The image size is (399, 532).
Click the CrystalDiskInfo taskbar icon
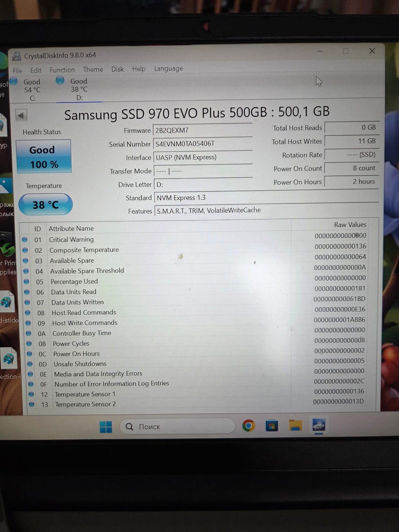pyautogui.click(x=319, y=425)
